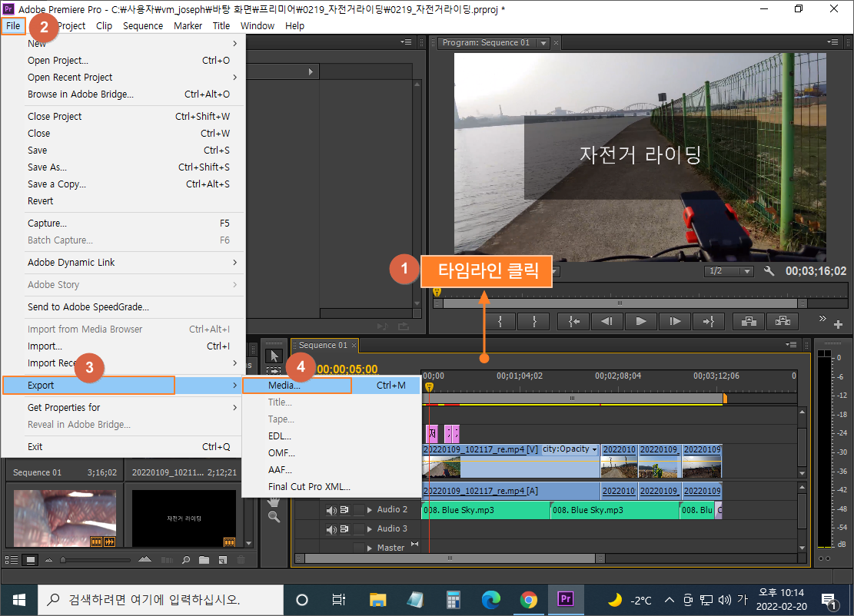Select the Sequence 01 timeline tab
The height and width of the screenshot is (616, 854).
[323, 345]
